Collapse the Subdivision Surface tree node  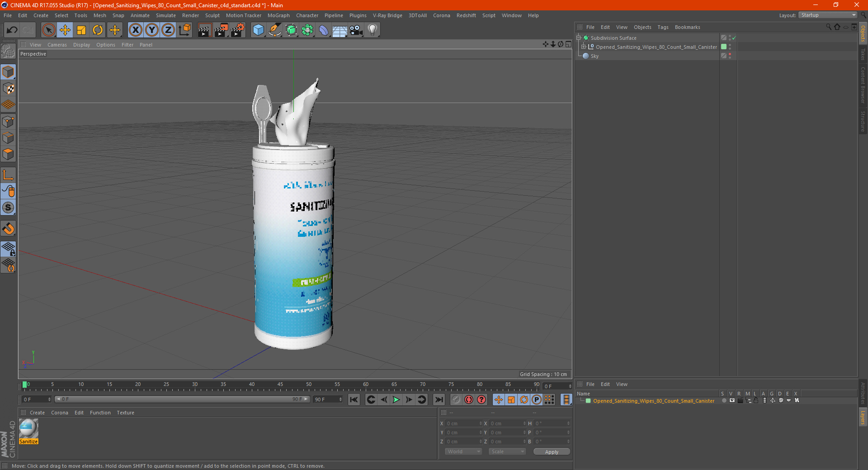tap(579, 38)
